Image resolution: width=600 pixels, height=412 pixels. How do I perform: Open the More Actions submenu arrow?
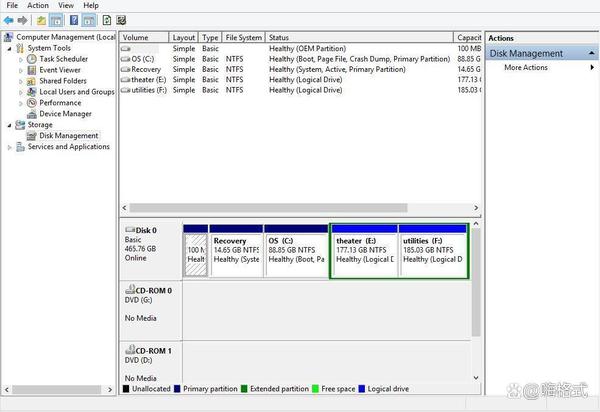coord(592,67)
